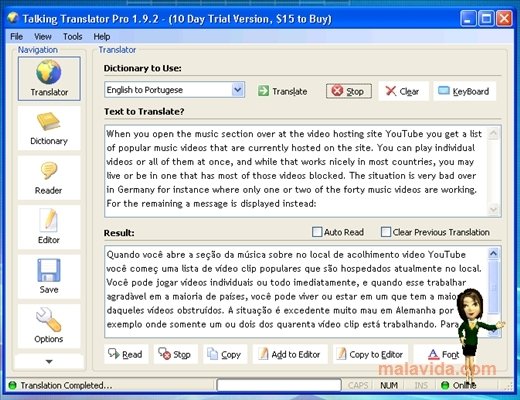Click the CAPS status bar indicator
Viewport: 520px width, 400px height.
[358, 386]
